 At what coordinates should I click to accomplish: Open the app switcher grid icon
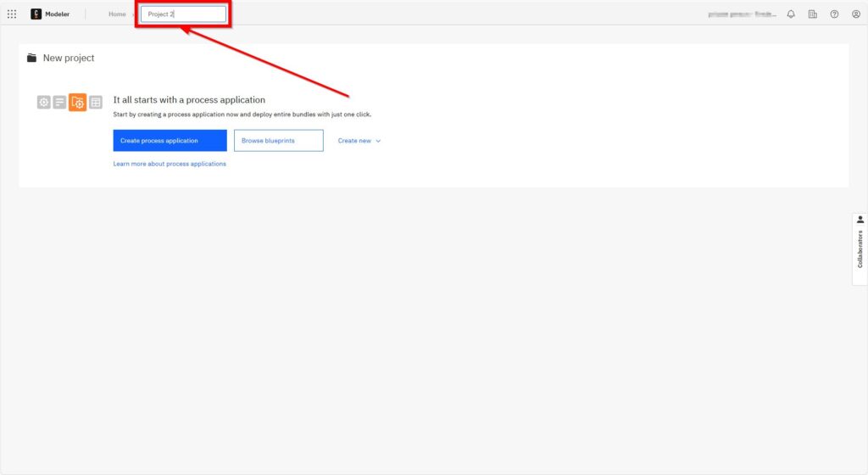click(12, 14)
